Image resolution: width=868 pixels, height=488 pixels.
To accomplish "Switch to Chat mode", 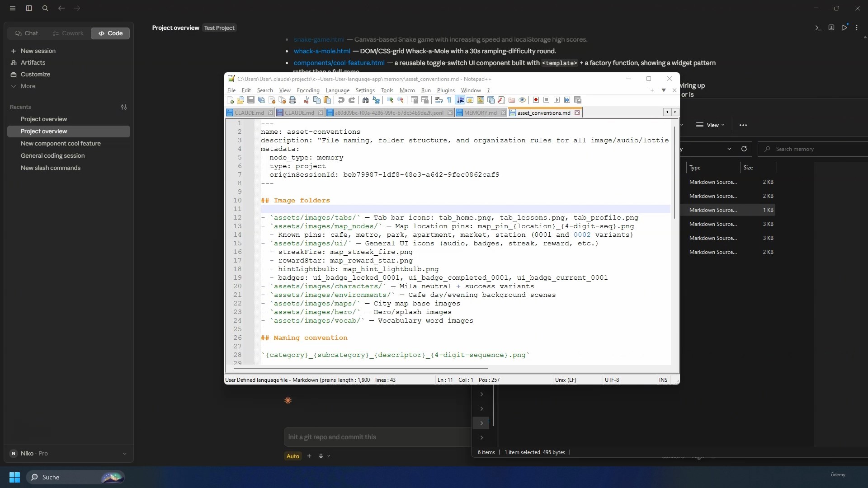I will [x=26, y=33].
